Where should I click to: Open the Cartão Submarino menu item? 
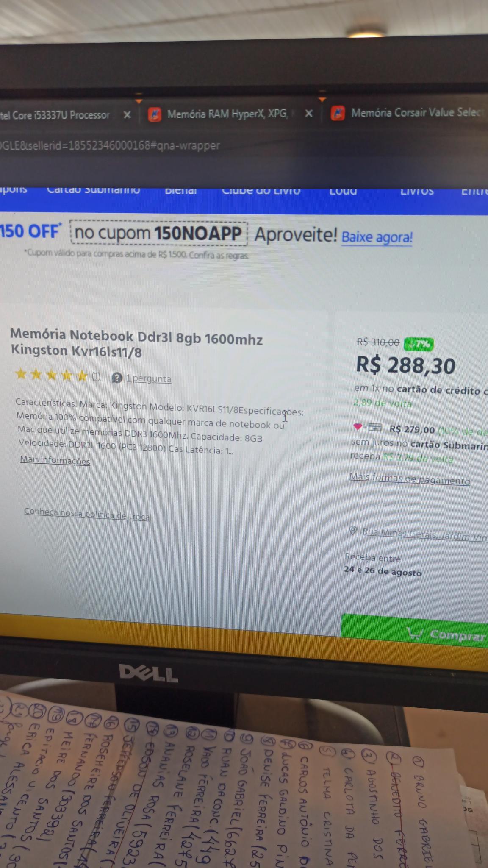pyautogui.click(x=93, y=190)
